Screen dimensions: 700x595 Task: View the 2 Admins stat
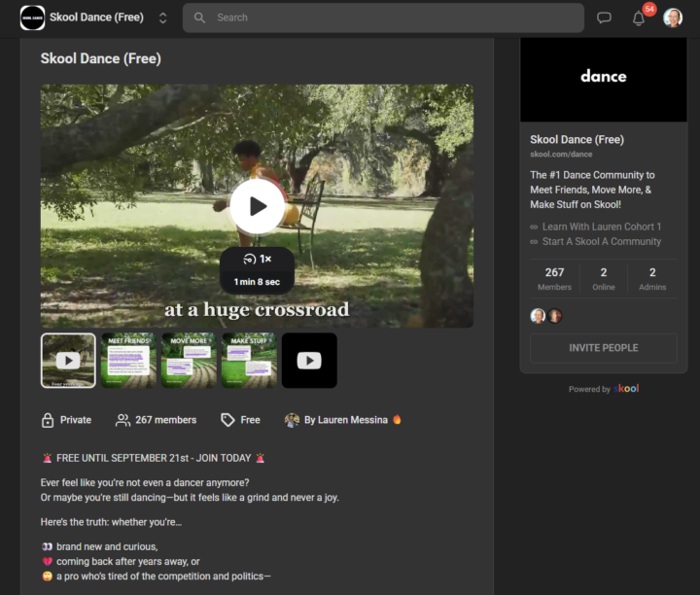[652, 279]
